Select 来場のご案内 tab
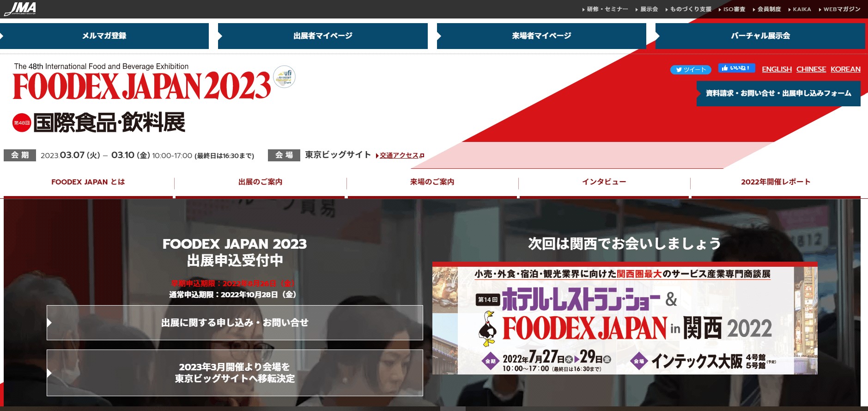 coord(432,182)
